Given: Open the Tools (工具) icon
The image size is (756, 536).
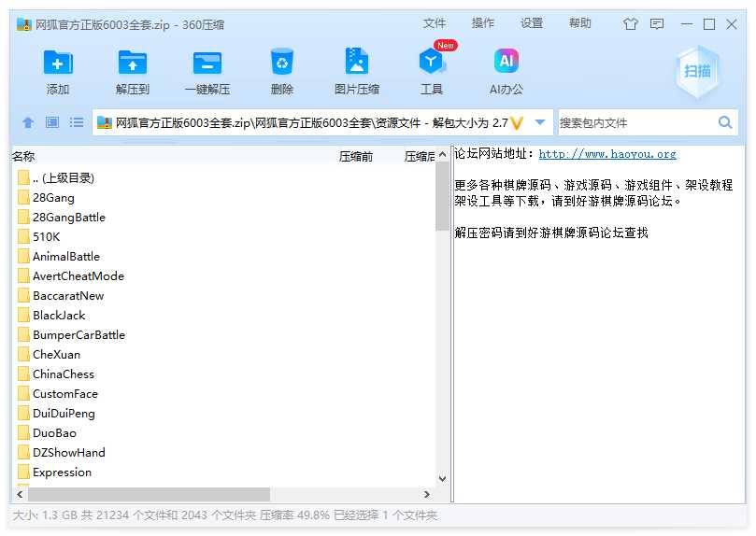Looking at the screenshot, I should point(431,62).
